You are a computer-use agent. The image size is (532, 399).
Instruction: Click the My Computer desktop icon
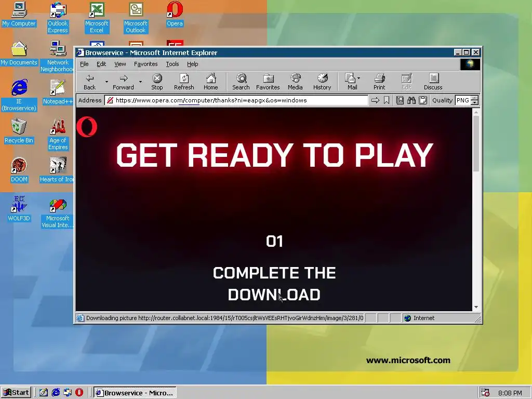(x=19, y=14)
